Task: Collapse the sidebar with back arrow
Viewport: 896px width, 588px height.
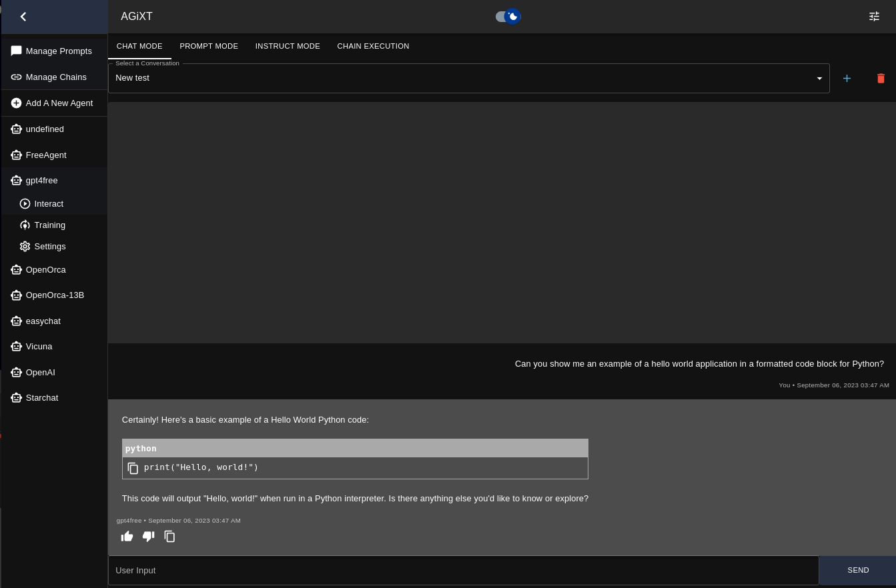Action: (23, 16)
